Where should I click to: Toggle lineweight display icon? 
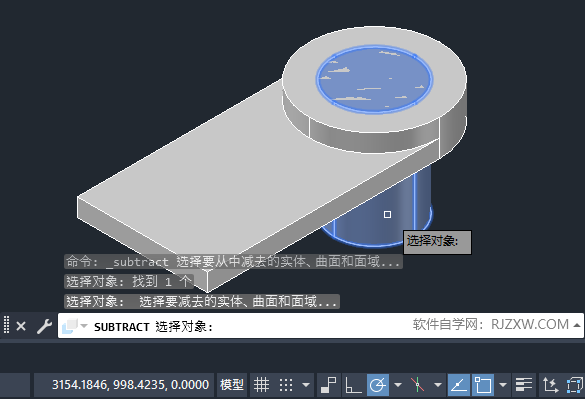pyautogui.click(x=524, y=384)
